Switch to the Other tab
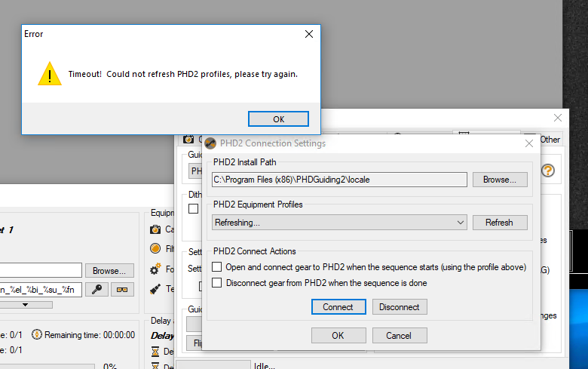588x369 pixels. click(550, 140)
